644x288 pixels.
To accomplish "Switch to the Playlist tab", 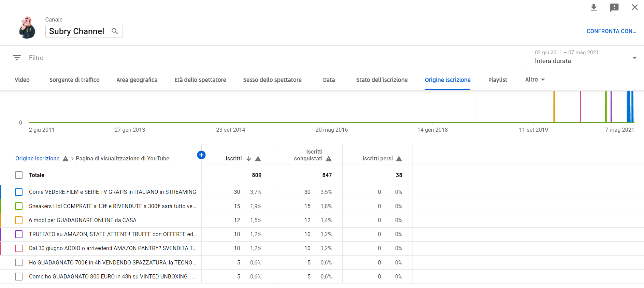I will (x=498, y=80).
